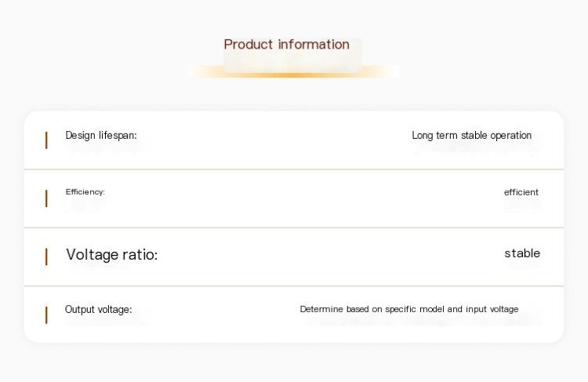This screenshot has width=588, height=382.
Task: Click the empty middle of the Efficiency row
Action: click(294, 198)
